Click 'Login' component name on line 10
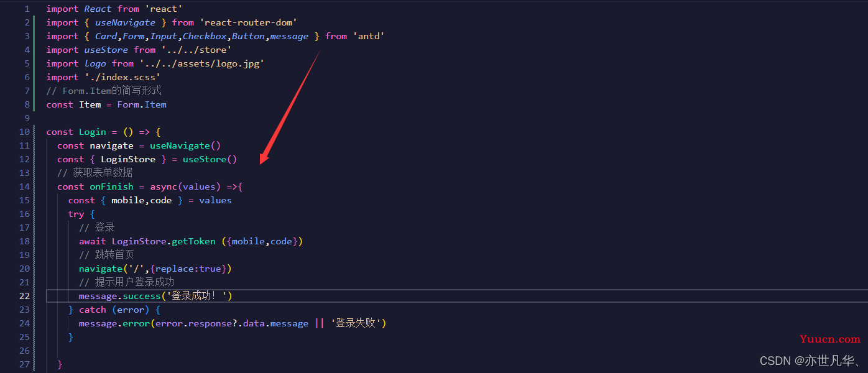This screenshot has width=868, height=373. click(x=93, y=132)
